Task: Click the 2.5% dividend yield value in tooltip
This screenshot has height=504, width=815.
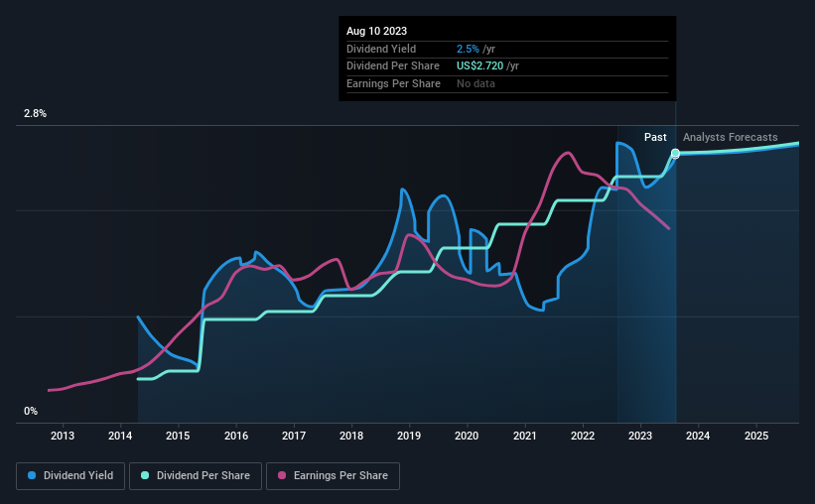Action: (468, 49)
